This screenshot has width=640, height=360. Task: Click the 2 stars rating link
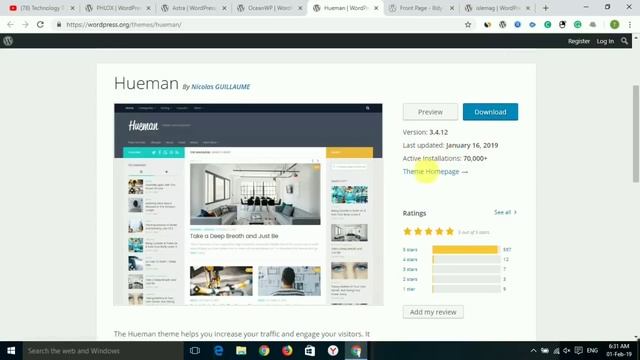point(410,279)
